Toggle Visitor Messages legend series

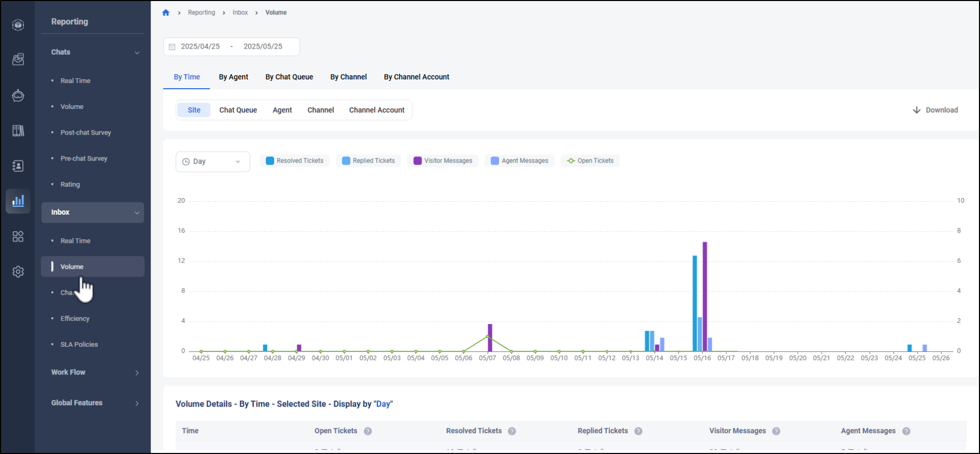pos(443,161)
